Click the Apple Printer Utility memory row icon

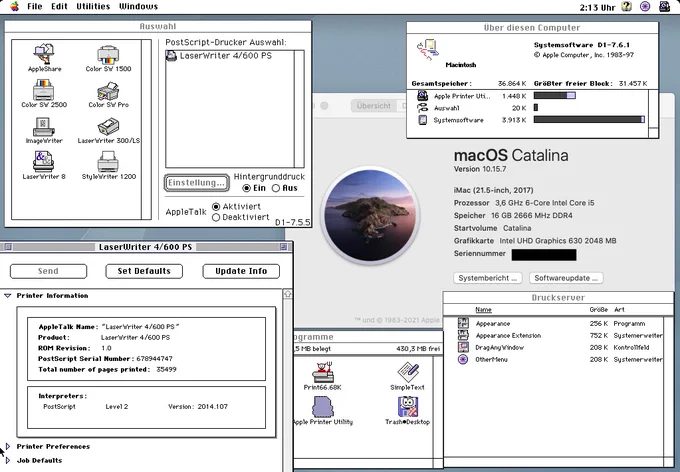[422, 96]
